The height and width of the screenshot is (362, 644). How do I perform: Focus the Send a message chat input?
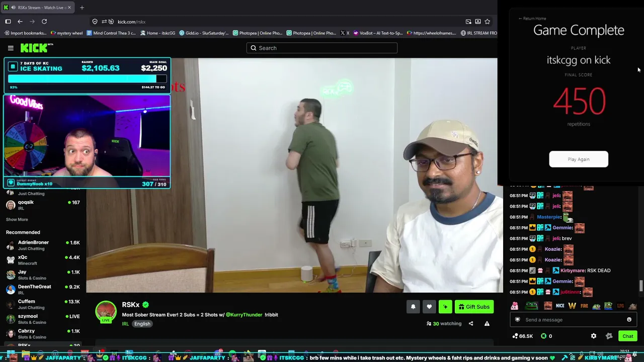click(x=574, y=320)
